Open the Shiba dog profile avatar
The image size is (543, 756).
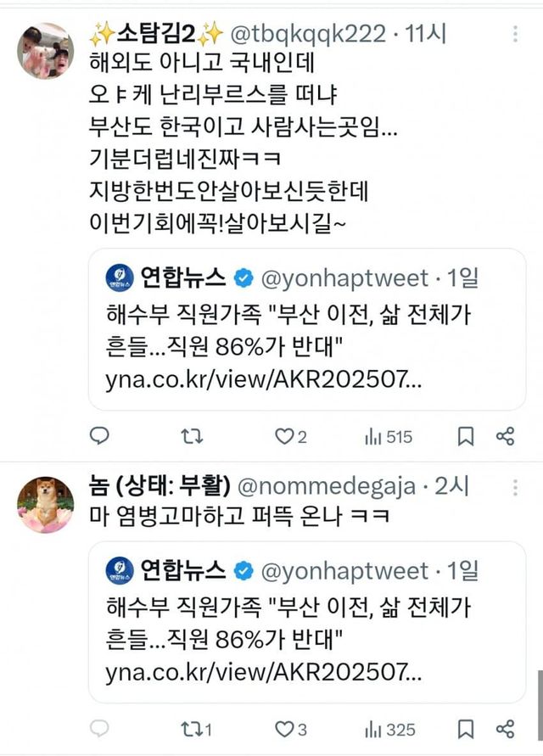click(x=45, y=504)
